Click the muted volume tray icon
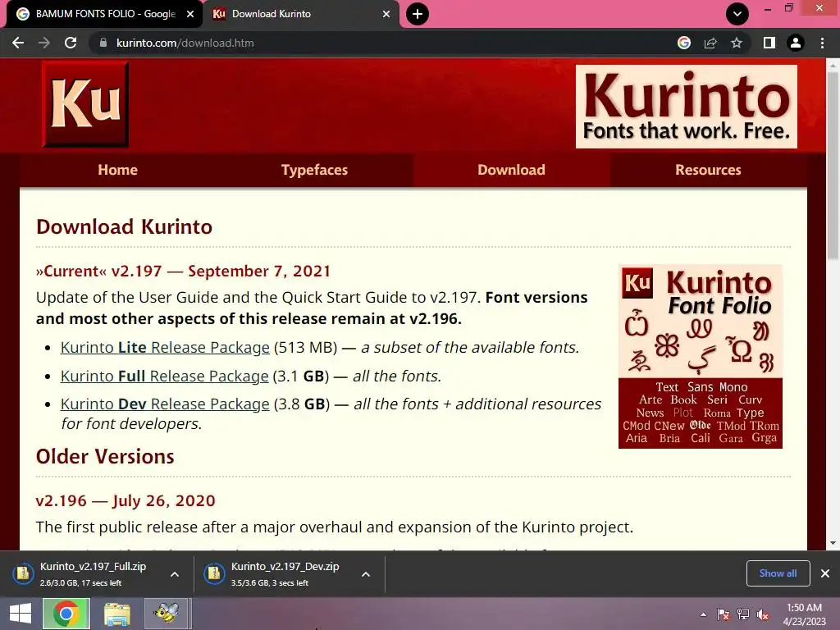 763,614
